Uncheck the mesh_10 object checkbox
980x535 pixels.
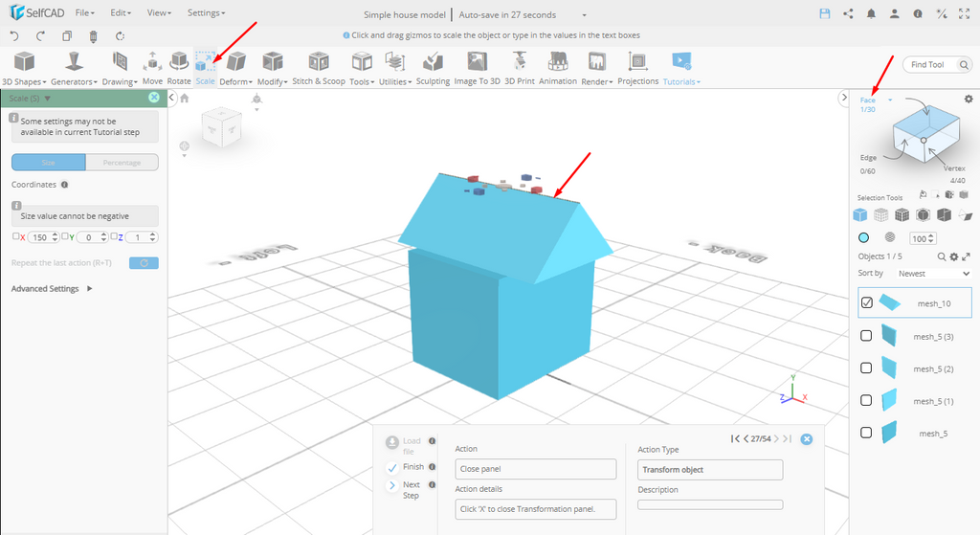tap(867, 302)
